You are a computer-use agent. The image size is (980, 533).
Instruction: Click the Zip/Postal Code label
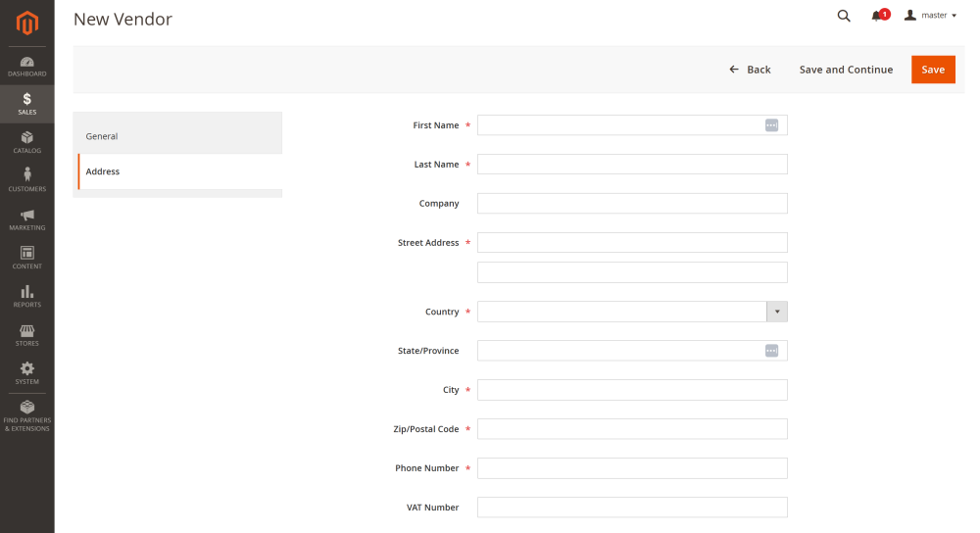pos(425,429)
